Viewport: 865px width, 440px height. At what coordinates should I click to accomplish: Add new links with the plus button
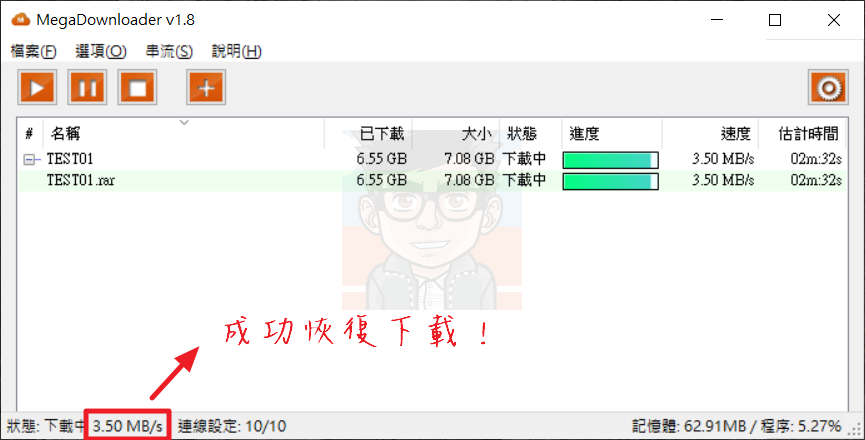pos(206,87)
